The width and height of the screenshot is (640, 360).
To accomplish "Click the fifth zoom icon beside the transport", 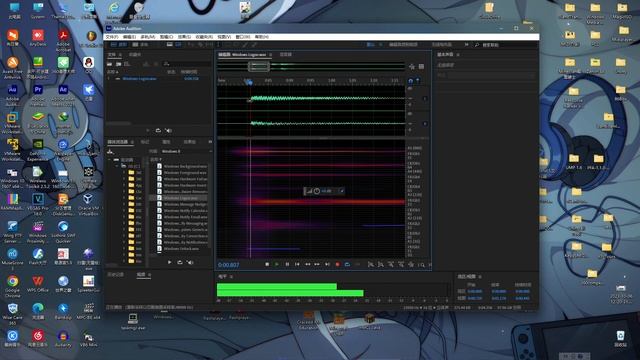I will [411, 265].
